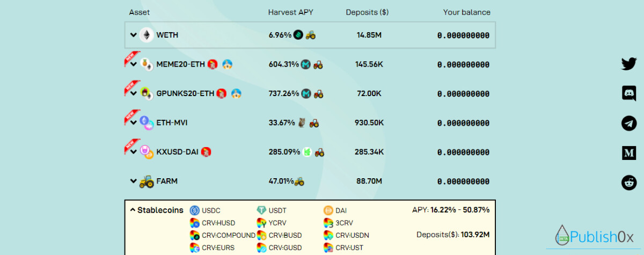Open the Telegram icon link
This screenshot has height=255, width=644.
[628, 123]
